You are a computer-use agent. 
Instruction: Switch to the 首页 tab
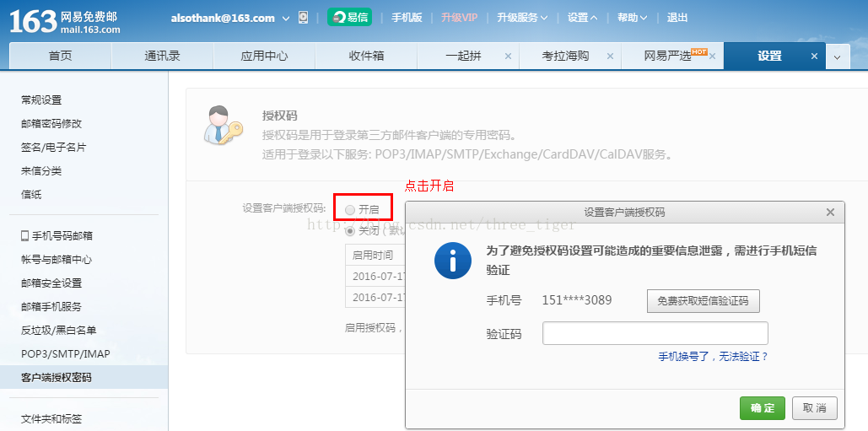61,56
